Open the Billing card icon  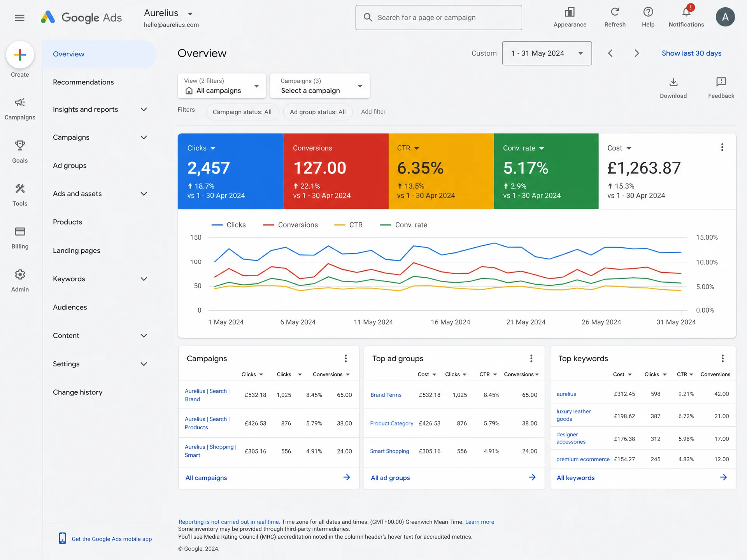pos(20,231)
